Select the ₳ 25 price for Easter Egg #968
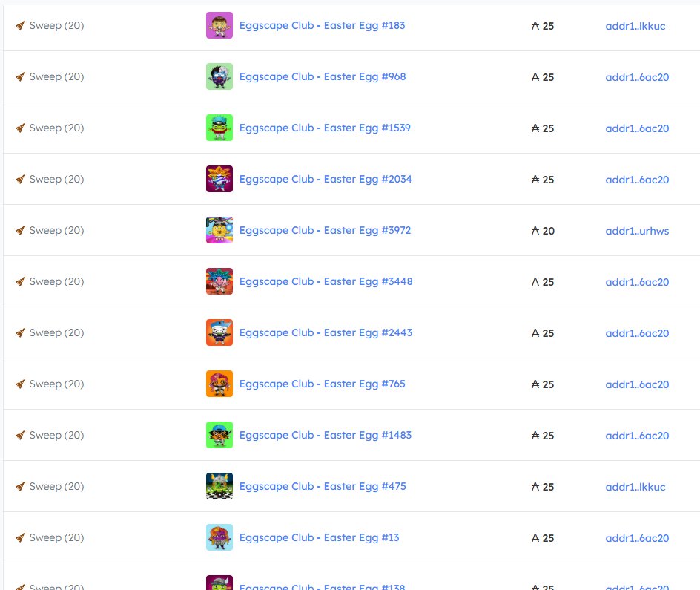The height and width of the screenshot is (590, 700). point(543,77)
